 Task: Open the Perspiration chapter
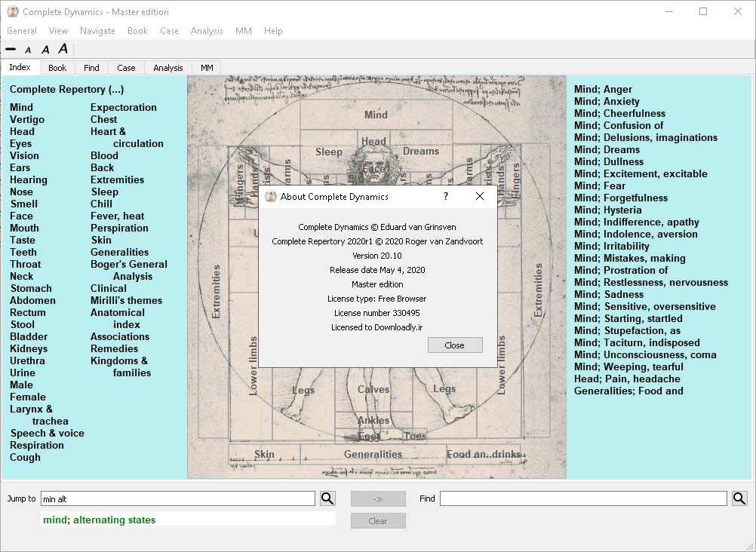(119, 228)
